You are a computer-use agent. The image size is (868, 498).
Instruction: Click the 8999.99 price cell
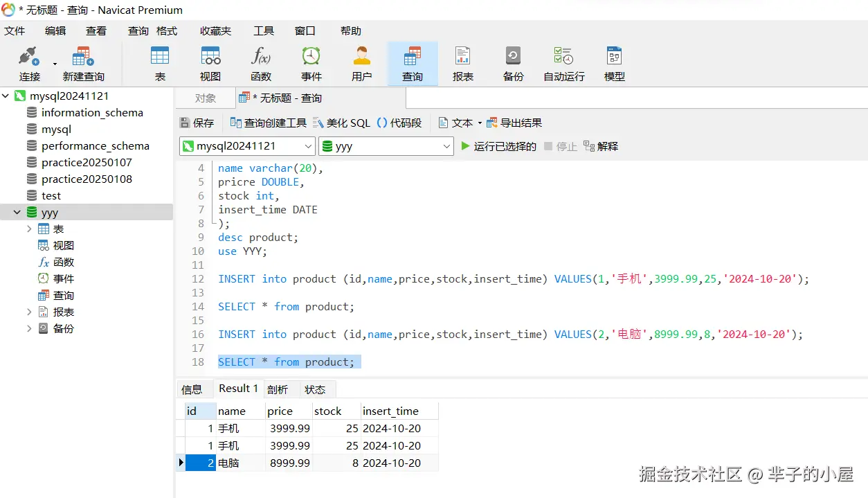pos(289,463)
